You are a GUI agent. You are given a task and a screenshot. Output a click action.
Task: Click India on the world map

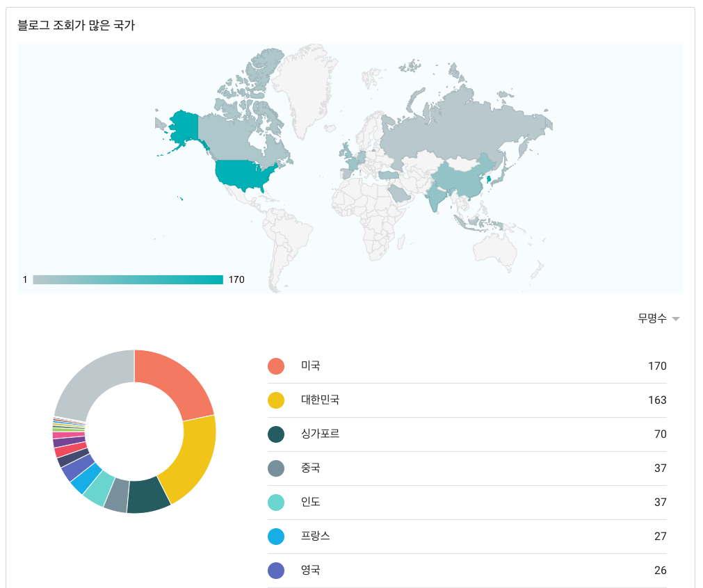tap(435, 196)
